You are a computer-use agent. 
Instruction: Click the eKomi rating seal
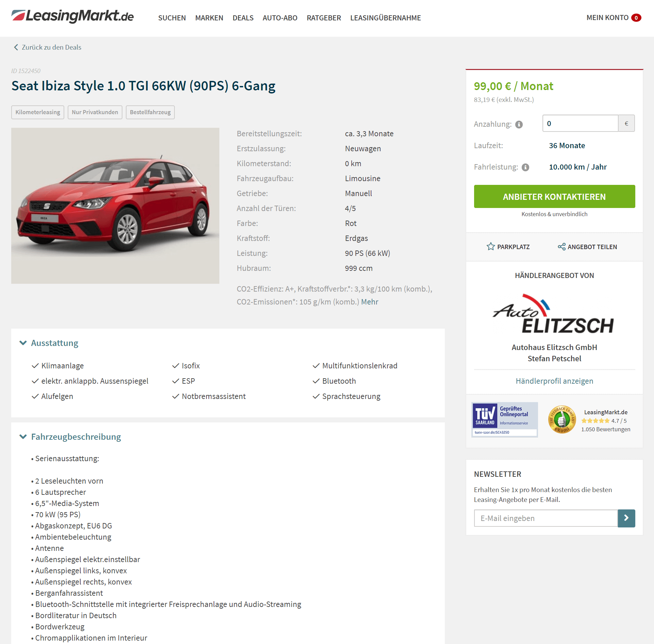[562, 420]
